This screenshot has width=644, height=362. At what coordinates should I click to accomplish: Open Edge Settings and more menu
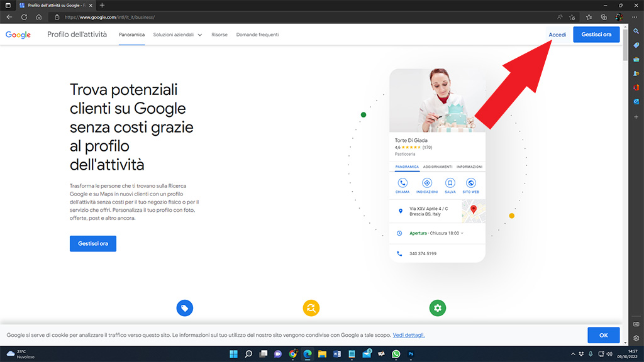[635, 17]
